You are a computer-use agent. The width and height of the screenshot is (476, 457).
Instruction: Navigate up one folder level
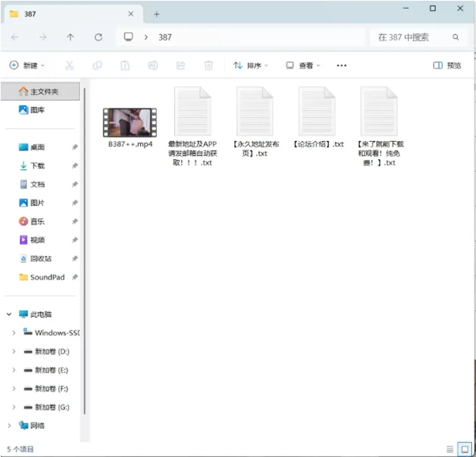[70, 37]
